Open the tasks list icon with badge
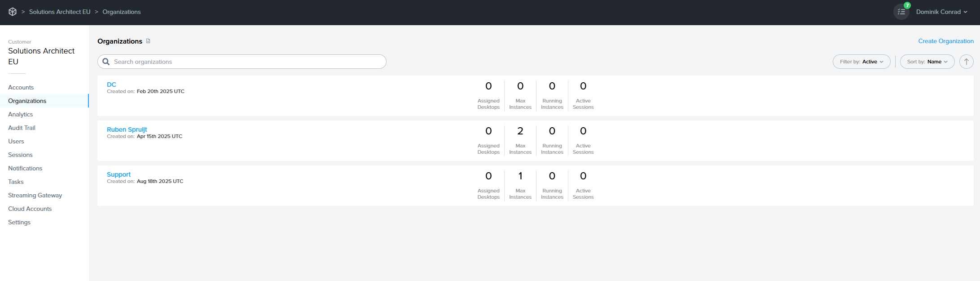 coord(901,12)
